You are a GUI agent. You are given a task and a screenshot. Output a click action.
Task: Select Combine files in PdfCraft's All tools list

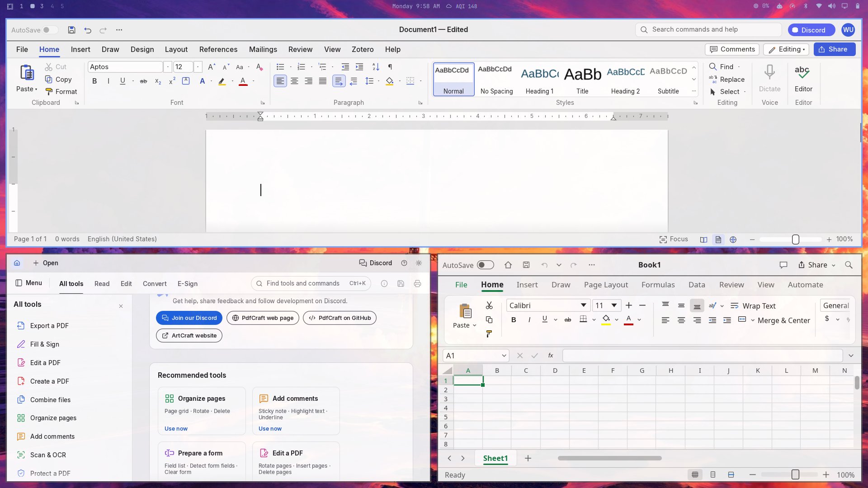[50, 400]
